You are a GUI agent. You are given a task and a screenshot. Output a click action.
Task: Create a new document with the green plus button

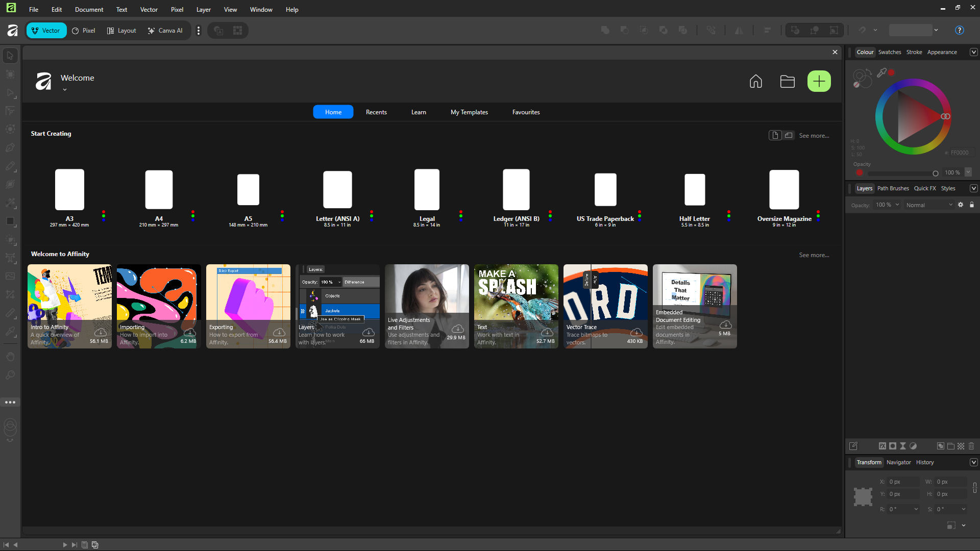coord(819,81)
